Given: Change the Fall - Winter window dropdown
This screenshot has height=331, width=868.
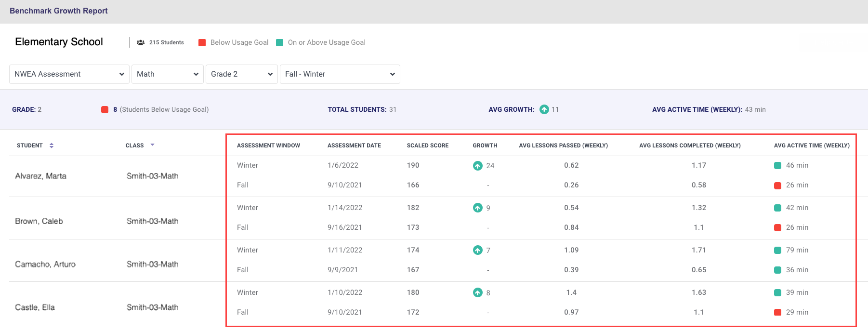Looking at the screenshot, I should tap(340, 74).
